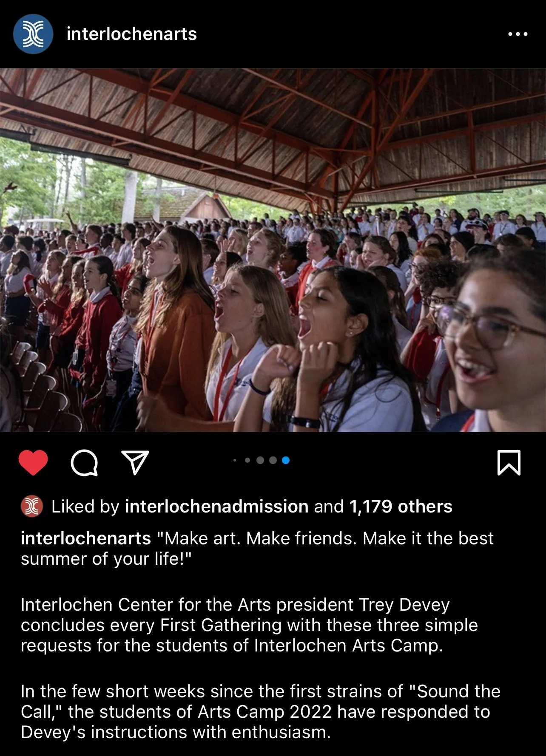Viewport: 546px width, 756px height.
Task: Open the interlochenarts profile avatar
Action: [33, 34]
